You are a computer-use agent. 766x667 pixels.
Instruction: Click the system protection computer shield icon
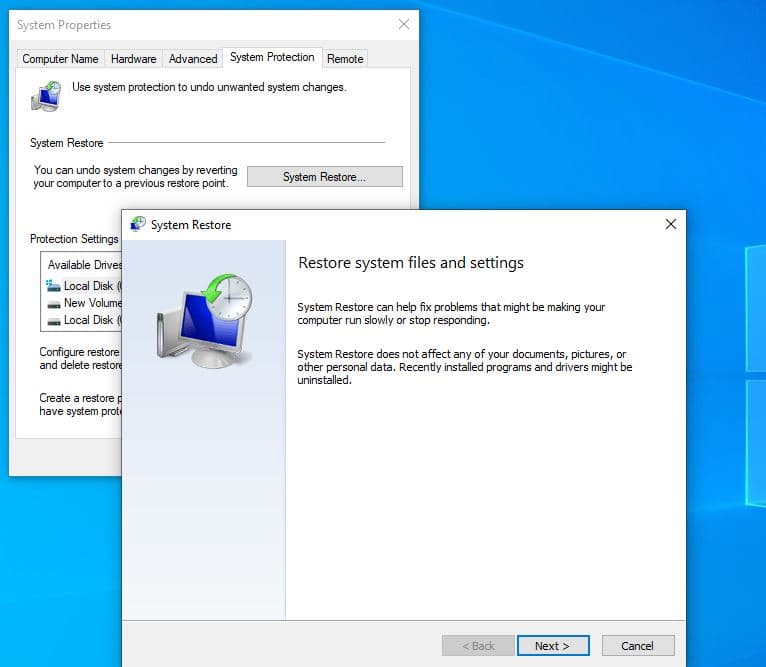click(x=46, y=96)
